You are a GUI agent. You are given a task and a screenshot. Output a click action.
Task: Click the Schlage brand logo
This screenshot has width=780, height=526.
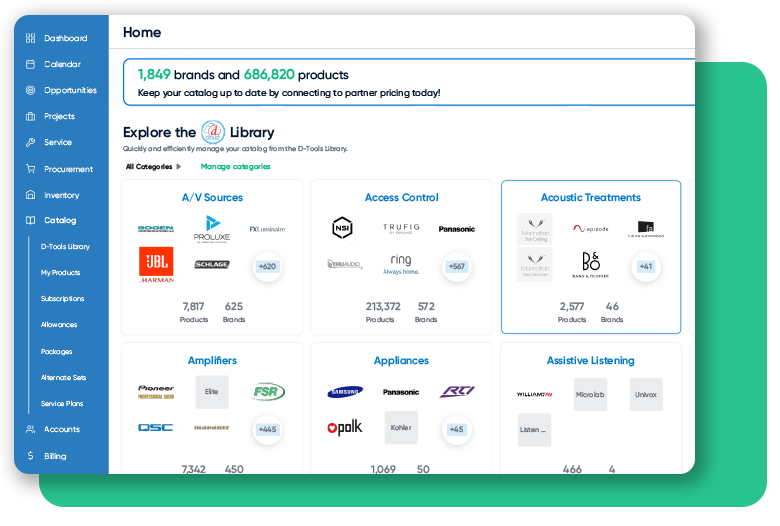[212, 264]
